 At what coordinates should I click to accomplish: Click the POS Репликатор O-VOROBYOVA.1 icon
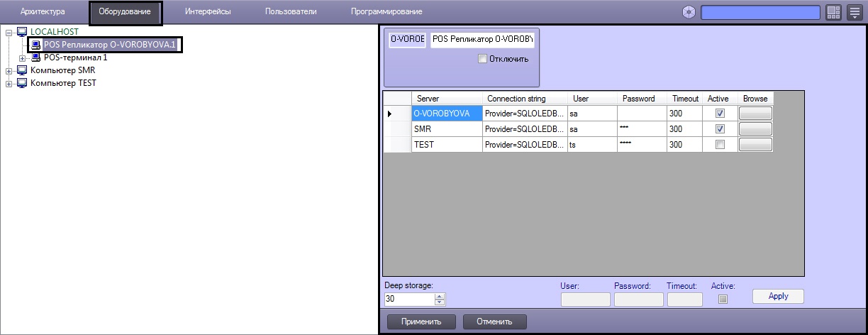point(35,45)
